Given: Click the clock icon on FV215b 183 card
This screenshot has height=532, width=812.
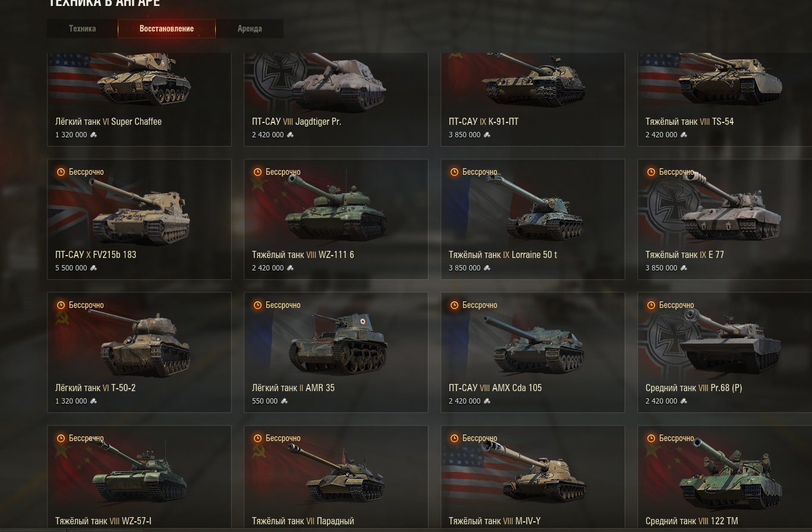Looking at the screenshot, I should [x=61, y=172].
